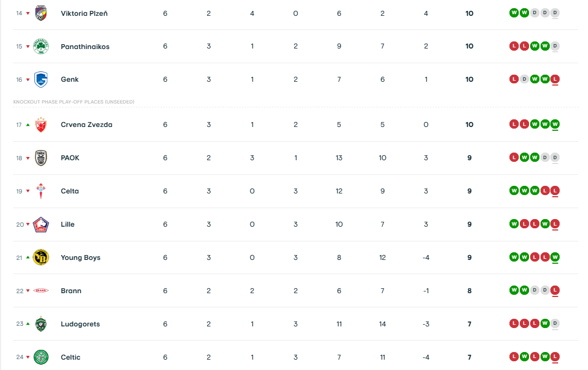Click the Viktoria Plzeň club crest
Screen dimensions: 588x370
[x=41, y=13]
